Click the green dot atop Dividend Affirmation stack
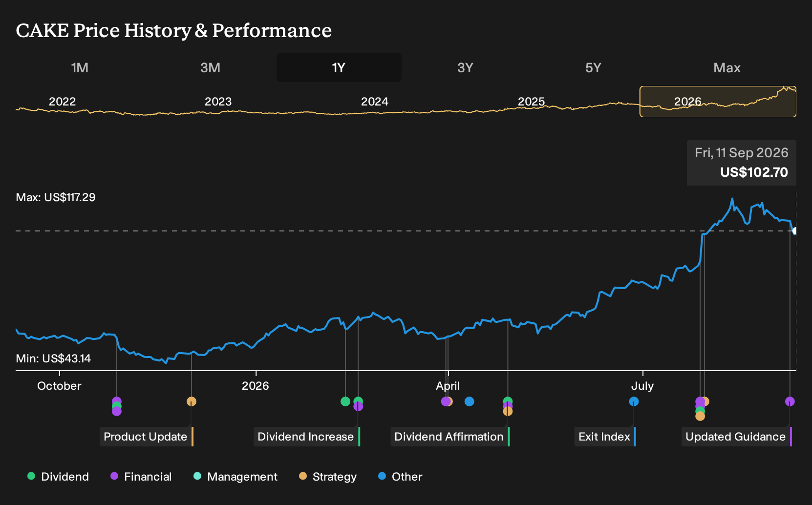 click(x=508, y=401)
